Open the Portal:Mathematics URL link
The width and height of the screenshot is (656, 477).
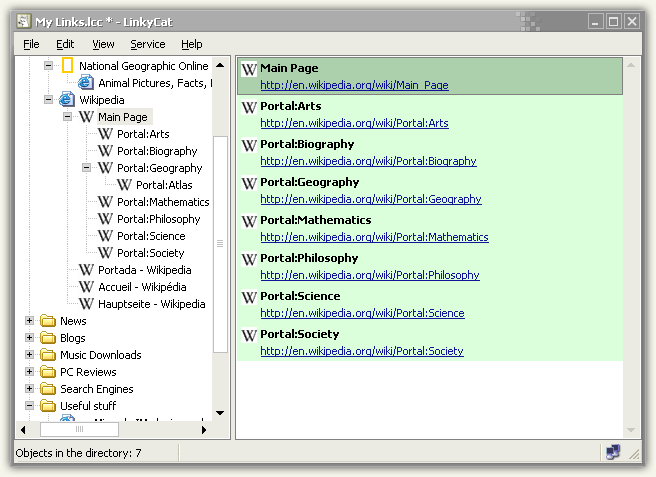pos(374,237)
